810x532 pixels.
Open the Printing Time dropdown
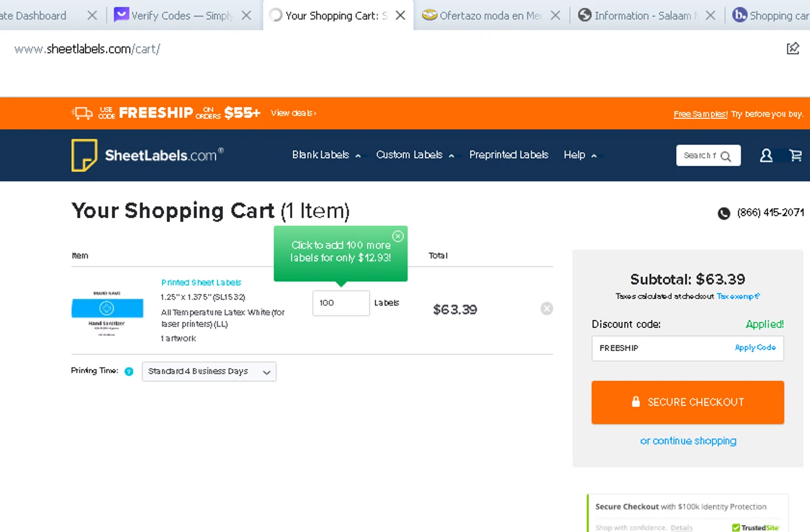click(209, 372)
